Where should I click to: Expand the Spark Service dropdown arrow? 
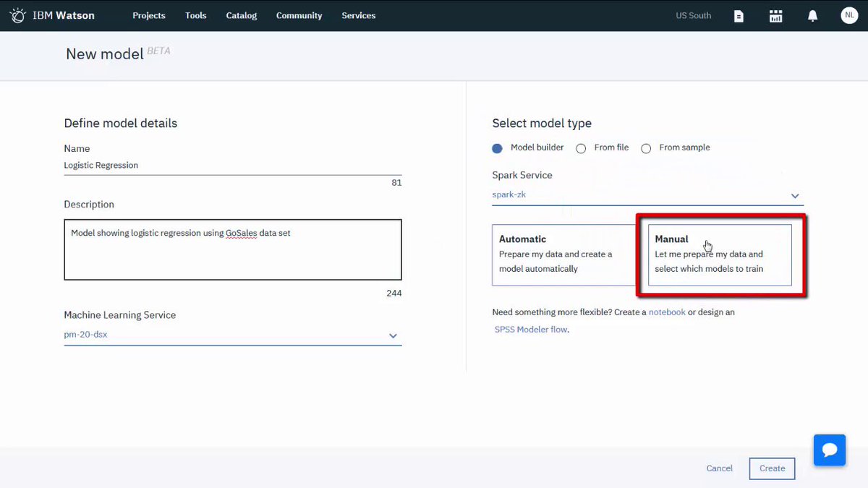pos(795,196)
